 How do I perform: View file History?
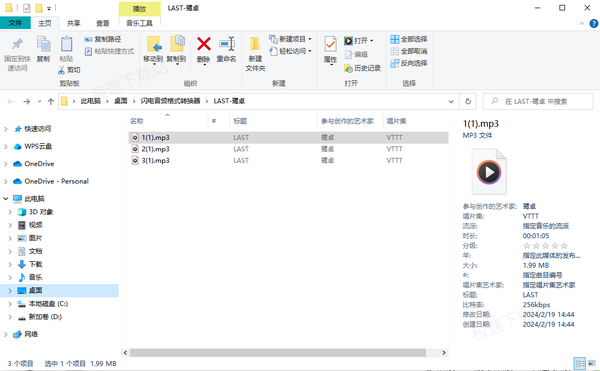pos(362,68)
